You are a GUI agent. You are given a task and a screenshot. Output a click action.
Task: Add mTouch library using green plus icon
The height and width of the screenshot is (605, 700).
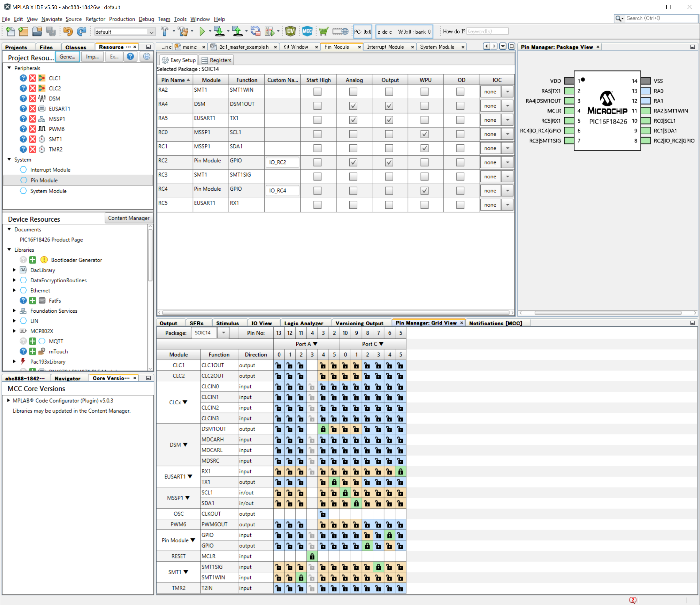(32, 352)
